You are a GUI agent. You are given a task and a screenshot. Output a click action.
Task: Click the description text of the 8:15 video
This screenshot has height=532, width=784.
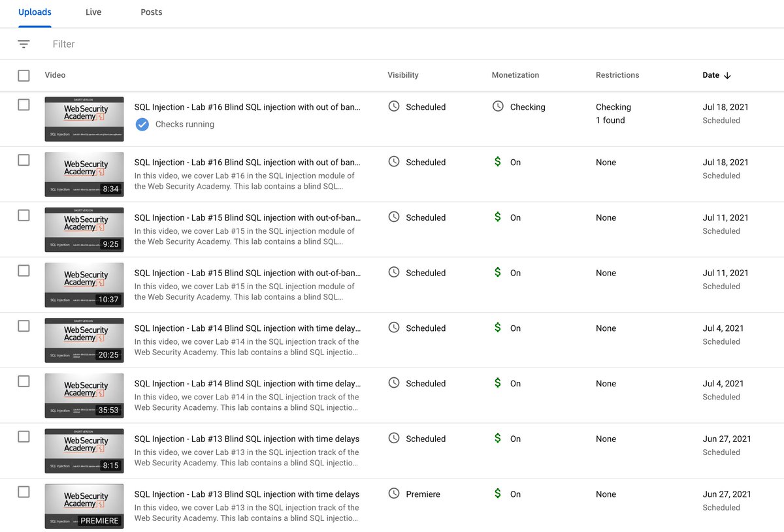pyautogui.click(x=247, y=458)
